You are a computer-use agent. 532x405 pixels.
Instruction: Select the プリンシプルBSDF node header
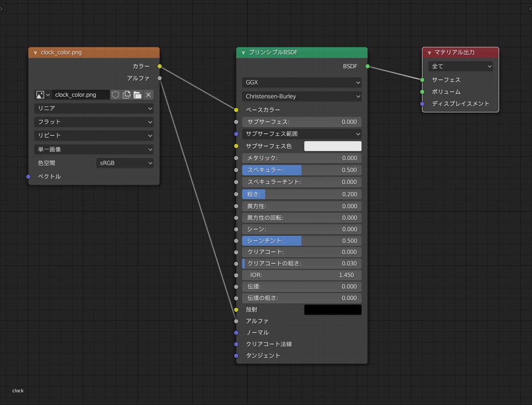302,52
